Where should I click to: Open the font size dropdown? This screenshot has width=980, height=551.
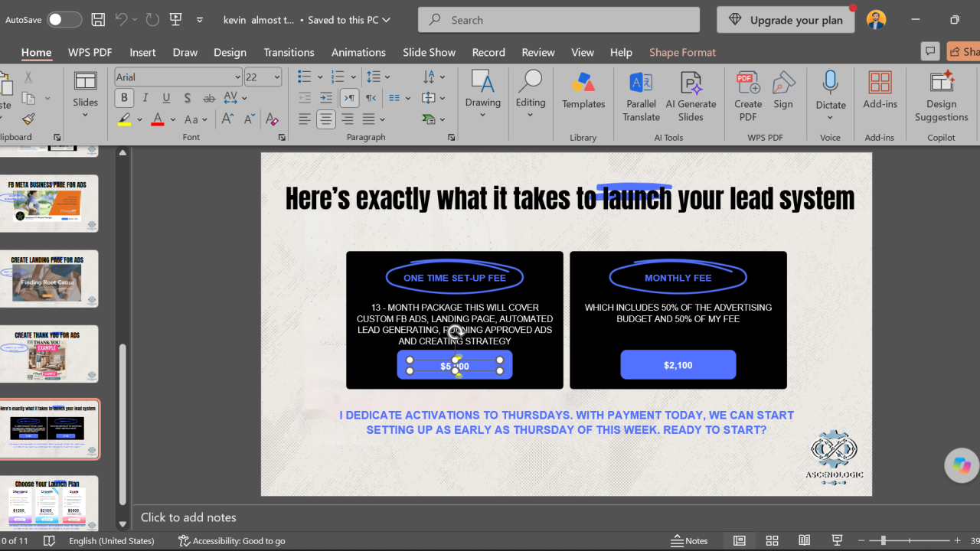click(276, 77)
